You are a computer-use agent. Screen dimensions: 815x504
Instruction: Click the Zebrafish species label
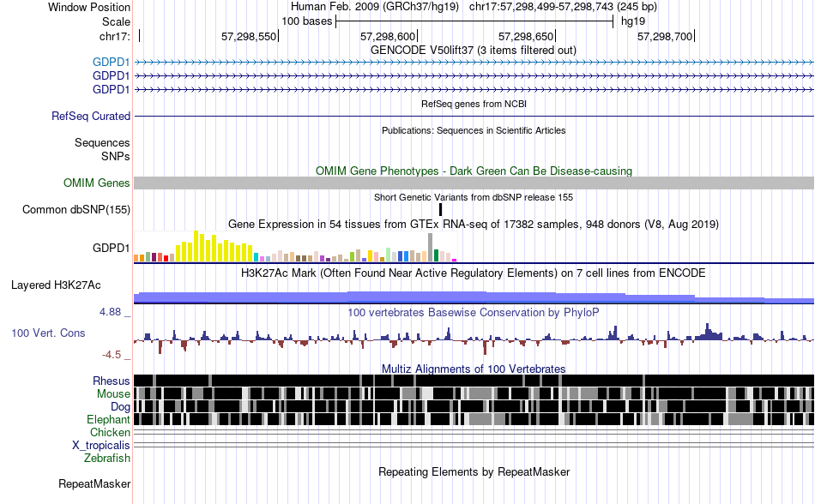107,459
